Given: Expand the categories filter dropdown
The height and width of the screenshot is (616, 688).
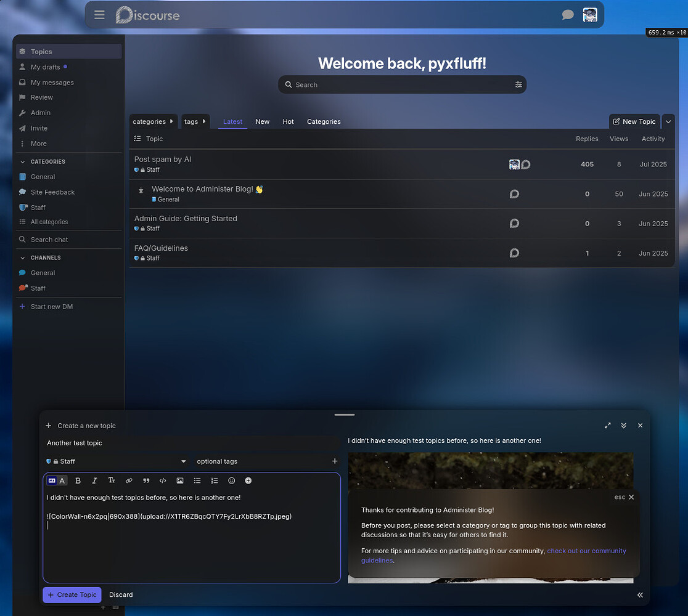Looking at the screenshot, I should (154, 121).
